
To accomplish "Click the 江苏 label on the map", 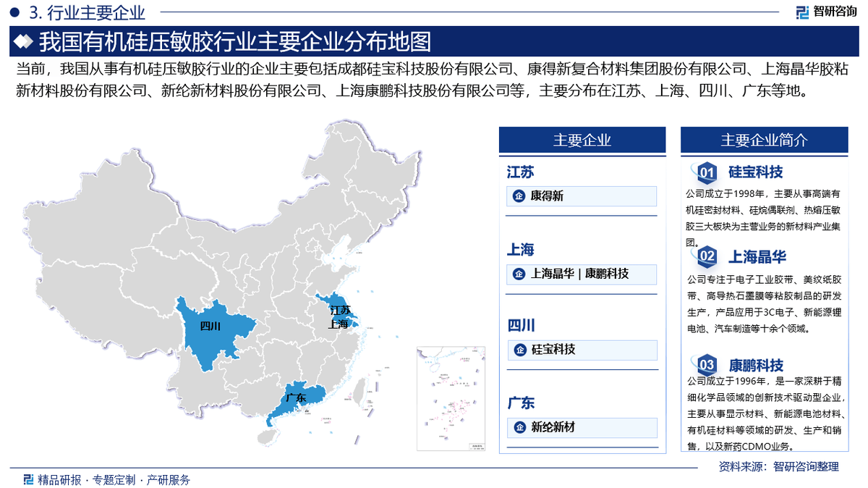I will (x=340, y=310).
